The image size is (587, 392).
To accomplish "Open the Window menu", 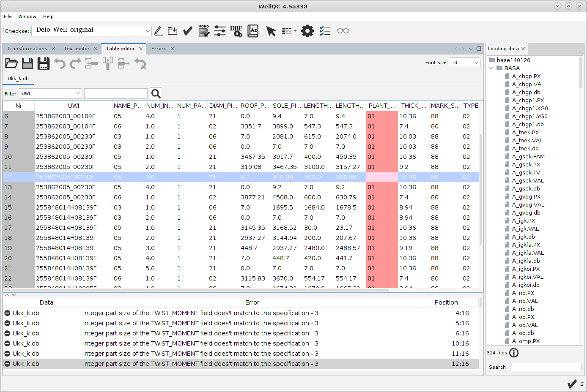I will 27,16.
